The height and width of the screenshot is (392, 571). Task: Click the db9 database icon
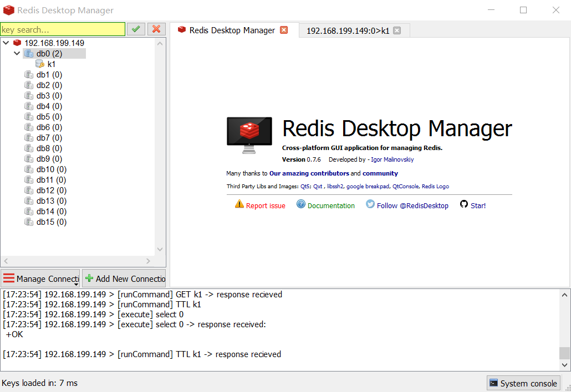pyautogui.click(x=29, y=159)
